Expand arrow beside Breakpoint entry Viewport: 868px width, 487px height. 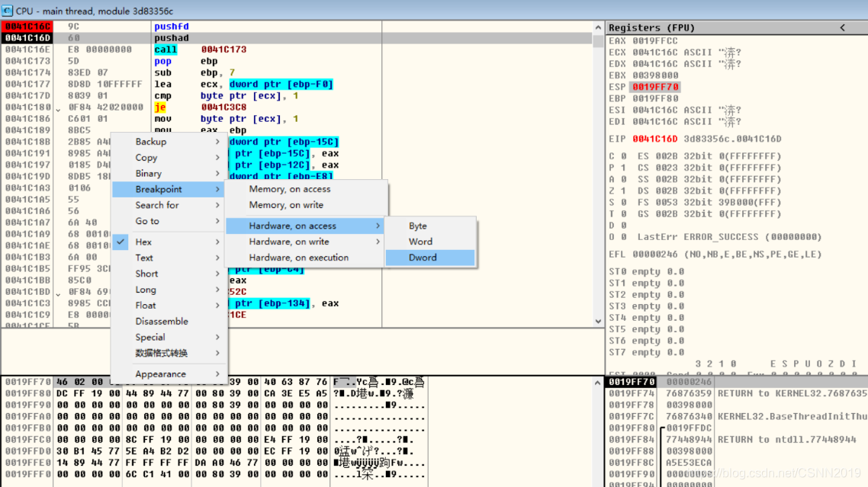[217, 189]
